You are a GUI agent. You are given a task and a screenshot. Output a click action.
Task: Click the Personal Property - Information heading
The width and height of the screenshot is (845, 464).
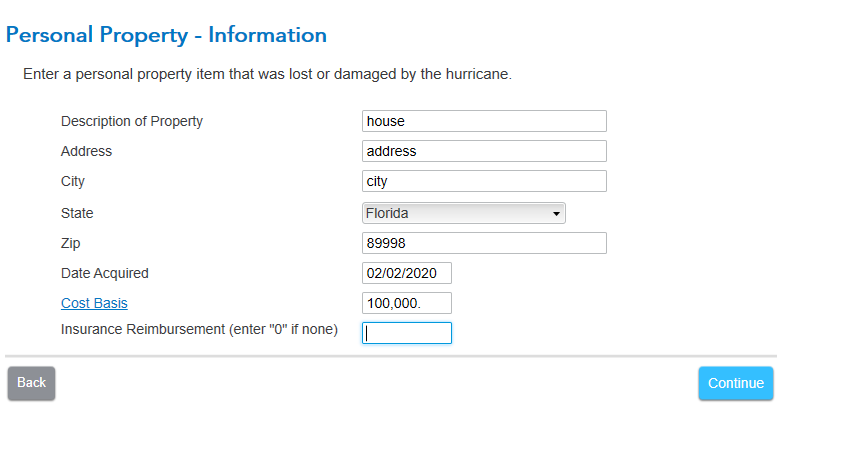click(x=166, y=35)
